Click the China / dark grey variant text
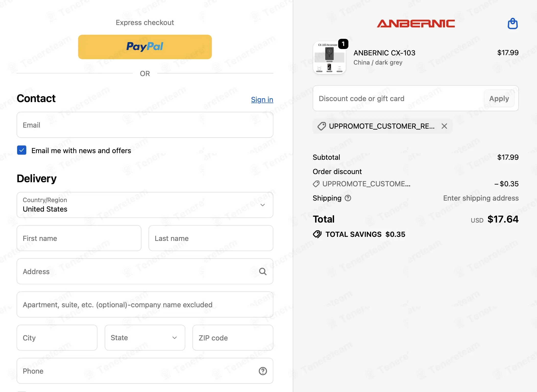The height and width of the screenshot is (392, 537). click(378, 63)
